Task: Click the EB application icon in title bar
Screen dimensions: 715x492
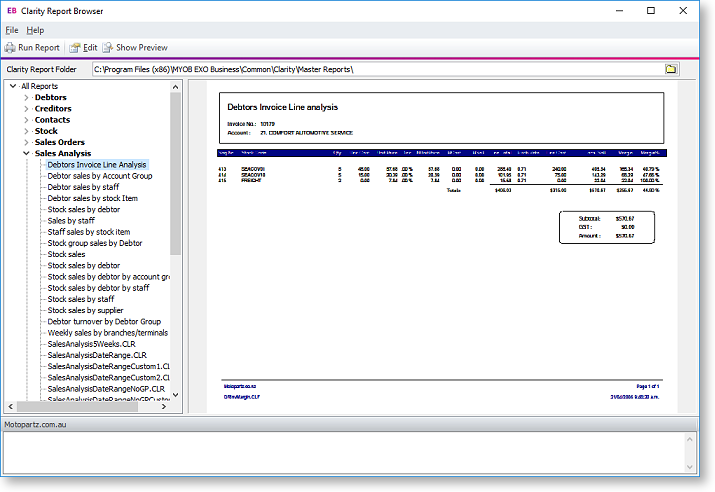Action: pyautogui.click(x=12, y=11)
